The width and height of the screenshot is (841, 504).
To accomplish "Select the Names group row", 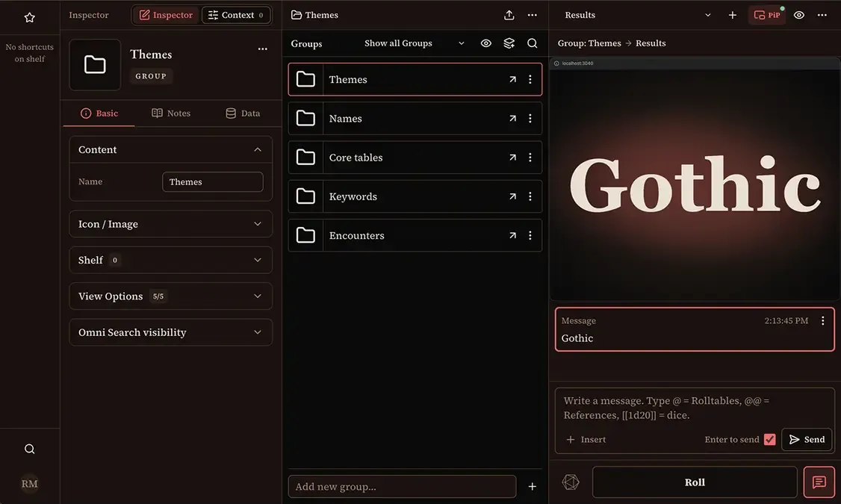I will tap(415, 119).
